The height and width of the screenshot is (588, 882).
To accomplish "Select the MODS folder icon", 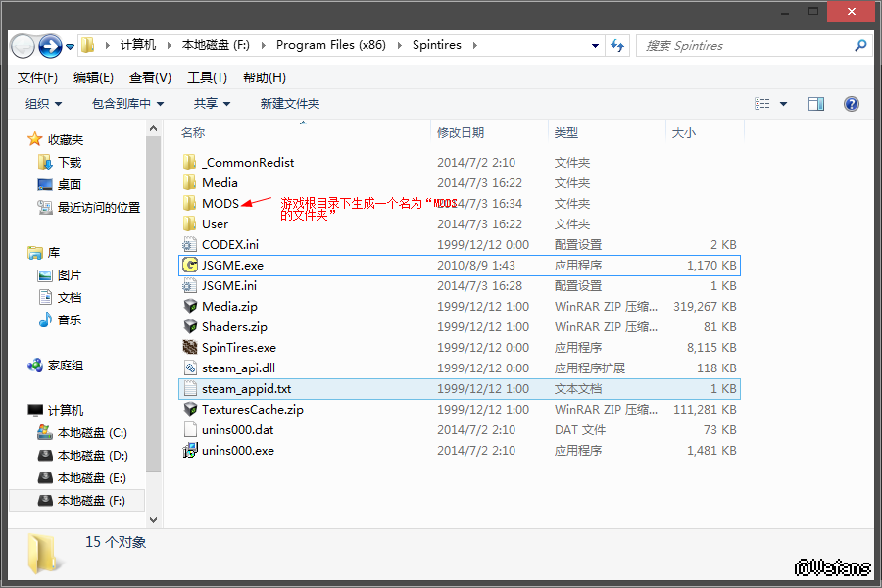I will tap(189, 203).
